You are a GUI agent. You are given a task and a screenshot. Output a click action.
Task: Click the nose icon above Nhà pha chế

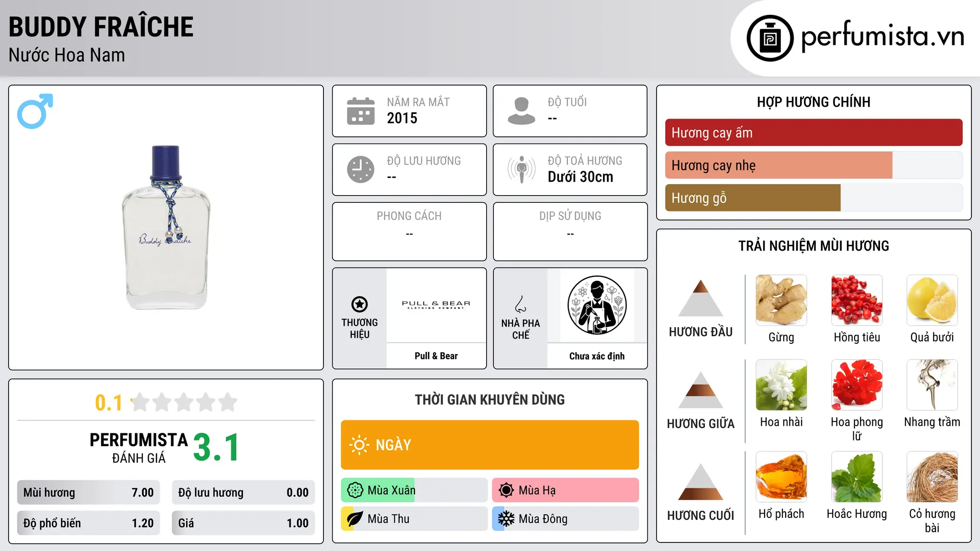[521, 304]
